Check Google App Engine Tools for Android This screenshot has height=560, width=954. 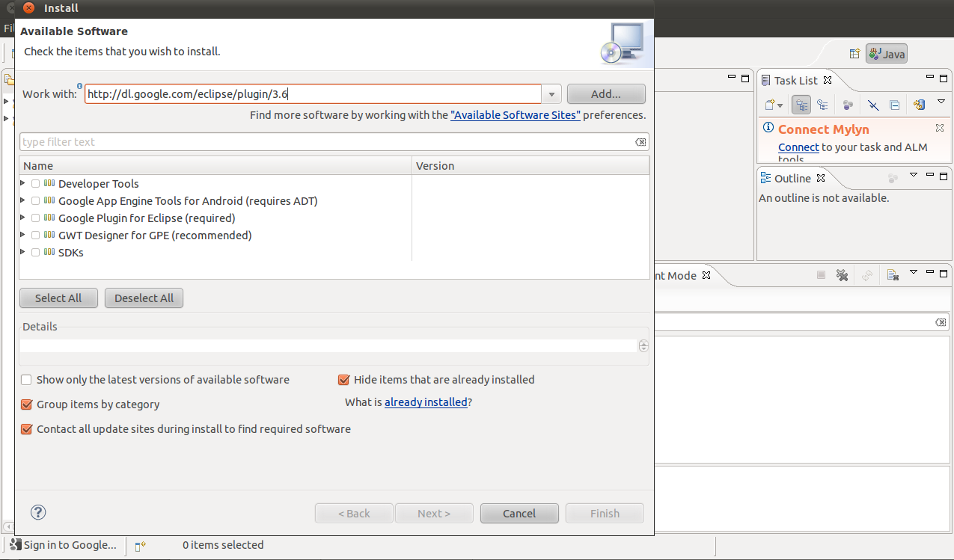click(35, 201)
